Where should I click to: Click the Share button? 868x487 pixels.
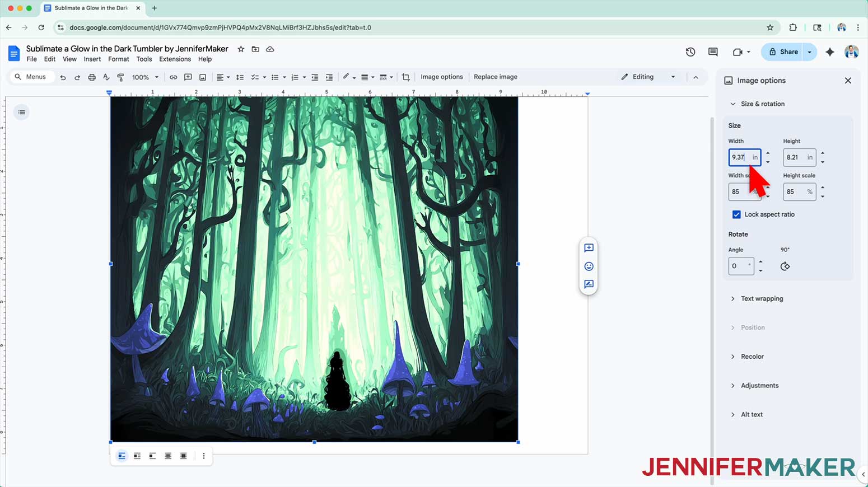(782, 52)
